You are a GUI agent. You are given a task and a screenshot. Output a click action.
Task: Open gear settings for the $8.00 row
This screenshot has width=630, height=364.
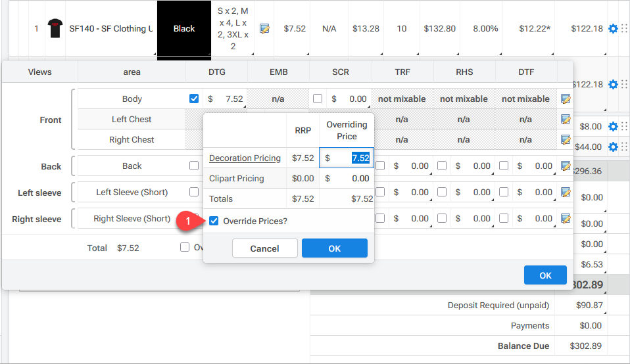point(613,126)
